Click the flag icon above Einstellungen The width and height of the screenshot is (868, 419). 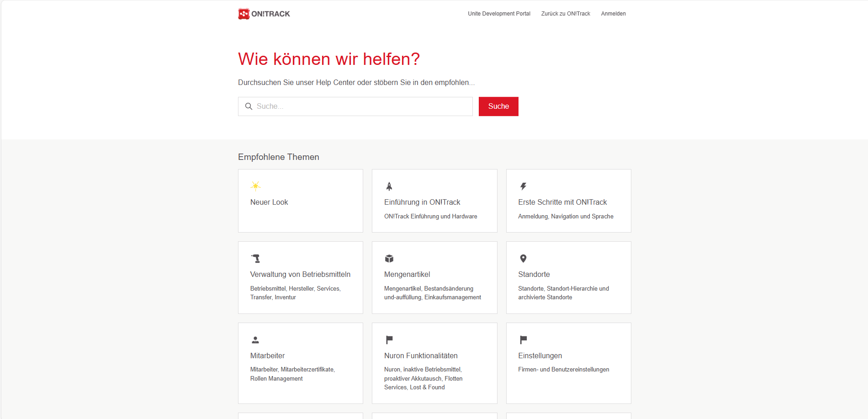pyautogui.click(x=523, y=339)
